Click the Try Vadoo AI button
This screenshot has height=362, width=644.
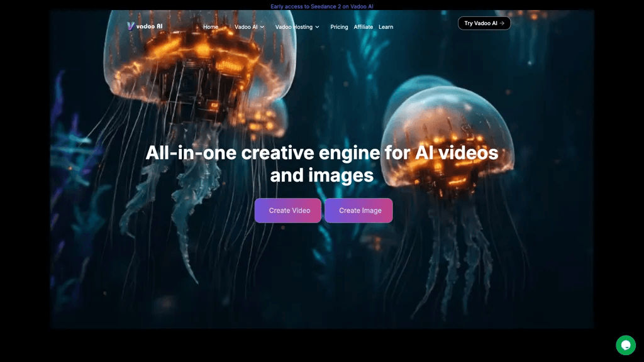(484, 23)
